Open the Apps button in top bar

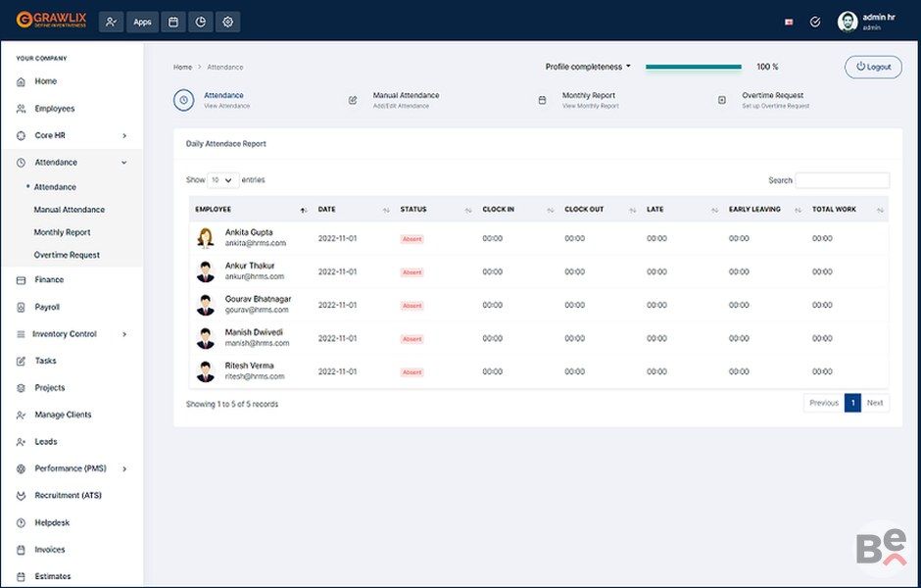point(142,23)
